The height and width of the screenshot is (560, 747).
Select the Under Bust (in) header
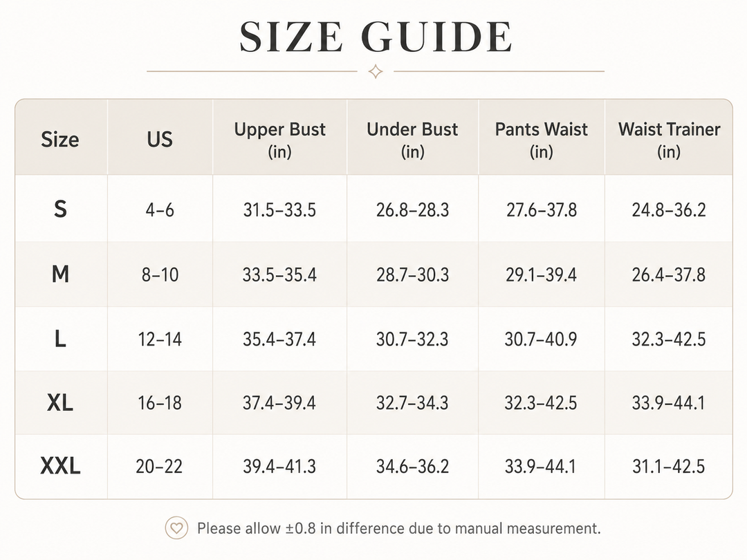click(412, 140)
